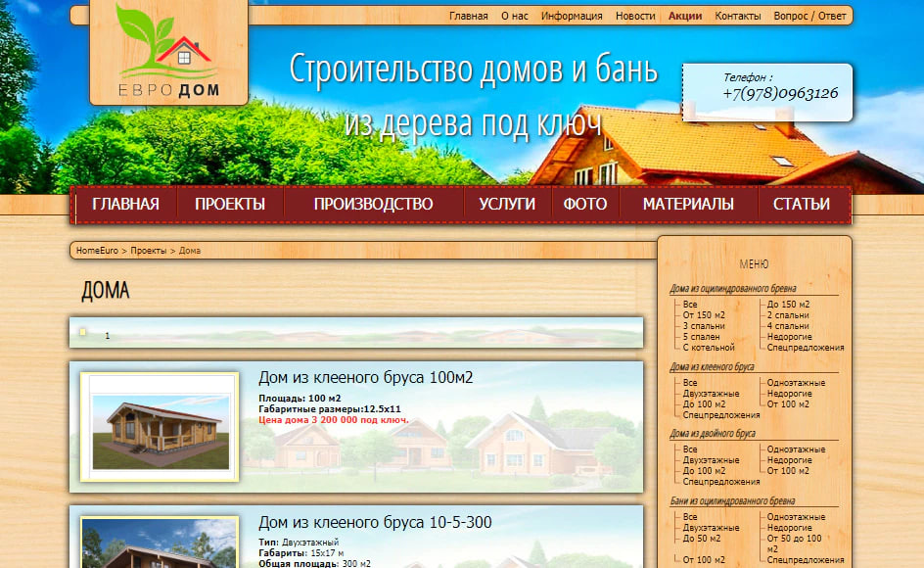The image size is (924, 568).
Task: Open heading Дома из двойного бруса
Action: [x=713, y=433]
